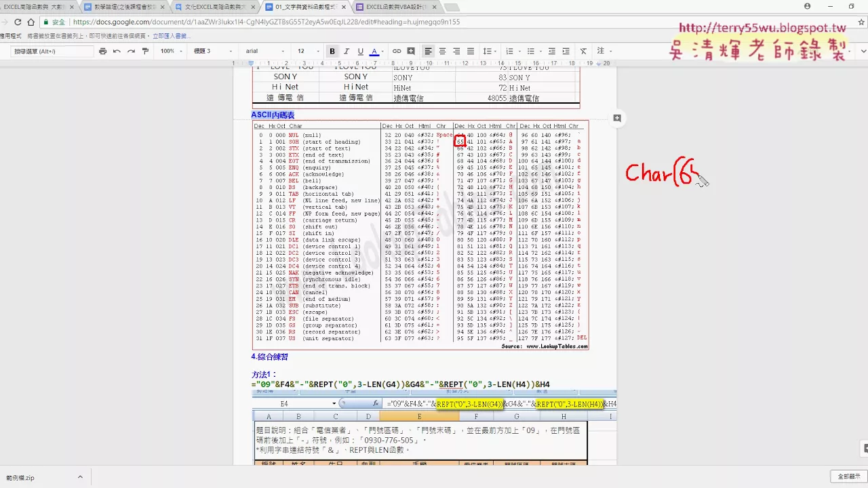
Task: Open bulleted list options
Action: click(532, 52)
